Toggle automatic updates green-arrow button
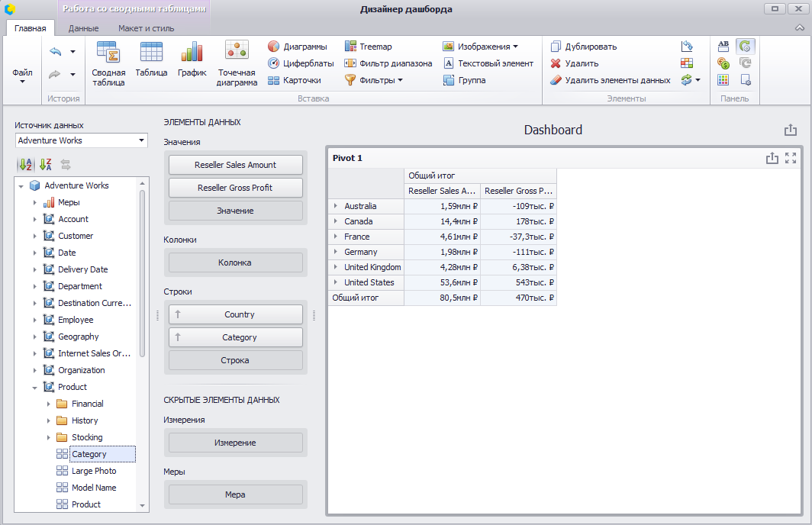 click(x=745, y=47)
